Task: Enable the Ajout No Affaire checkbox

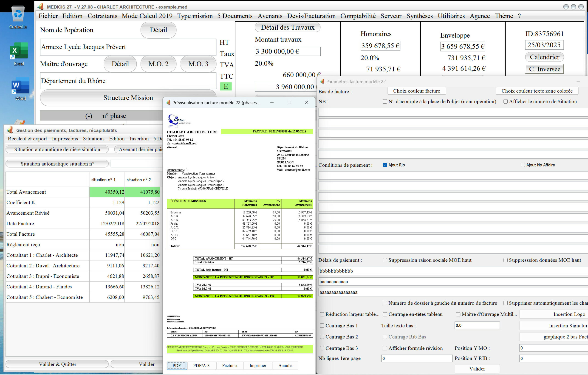Action: (x=523, y=165)
